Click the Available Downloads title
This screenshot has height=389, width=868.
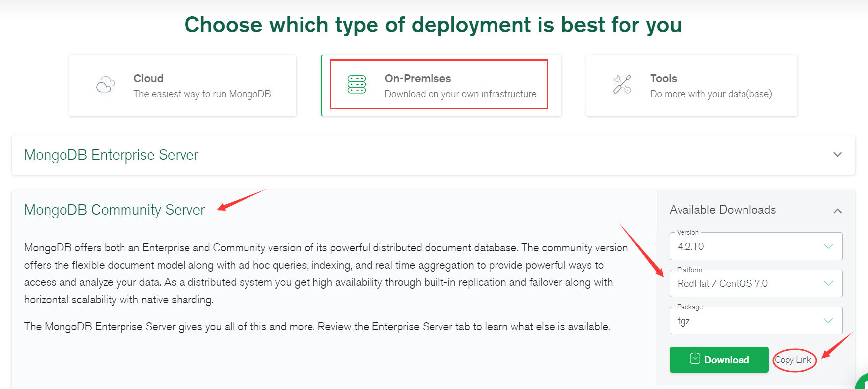(x=723, y=210)
